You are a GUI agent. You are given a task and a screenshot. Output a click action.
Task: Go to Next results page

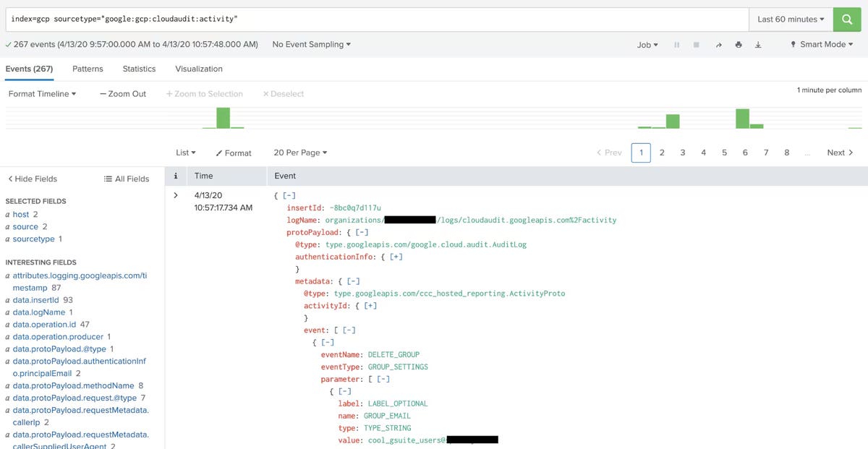840,153
